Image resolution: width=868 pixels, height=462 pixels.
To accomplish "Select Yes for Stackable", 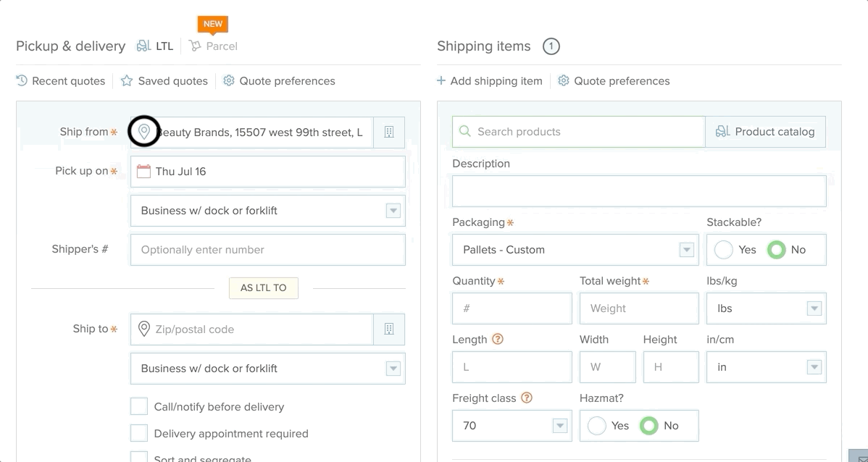I will 724,250.
